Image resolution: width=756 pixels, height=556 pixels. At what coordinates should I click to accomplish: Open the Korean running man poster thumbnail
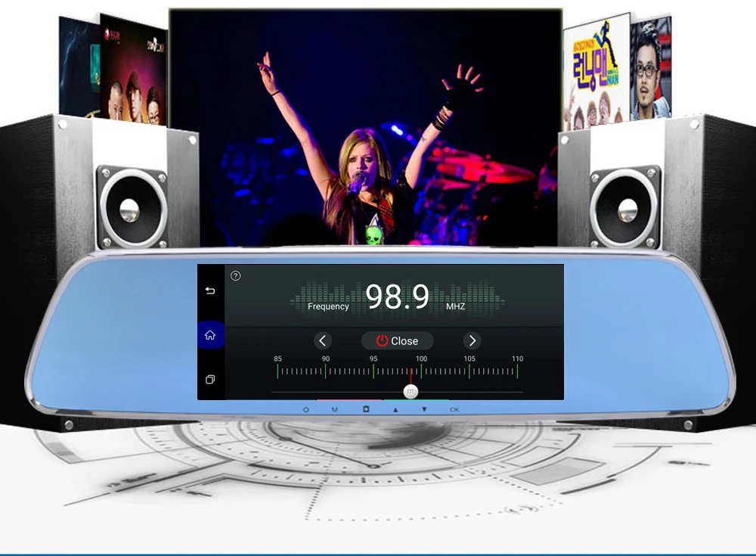[x=597, y=71]
